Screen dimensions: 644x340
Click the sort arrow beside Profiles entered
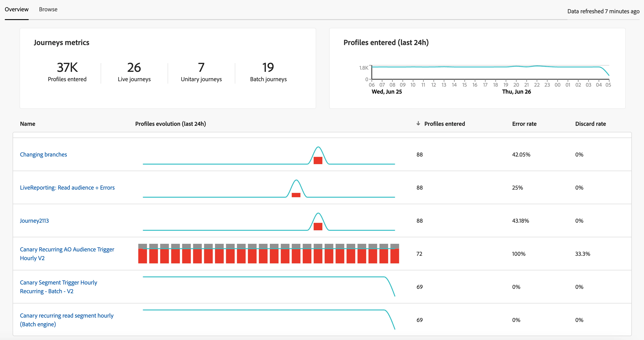coord(418,123)
